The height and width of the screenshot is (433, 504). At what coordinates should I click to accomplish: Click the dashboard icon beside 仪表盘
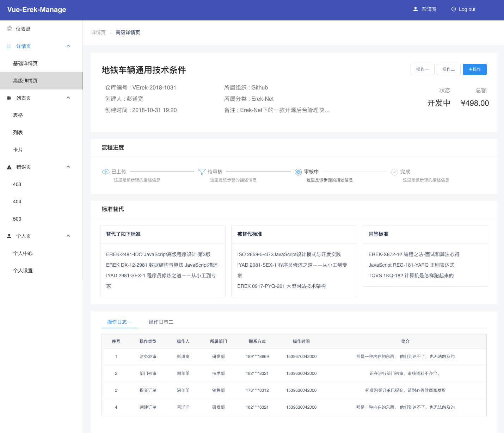10,29
